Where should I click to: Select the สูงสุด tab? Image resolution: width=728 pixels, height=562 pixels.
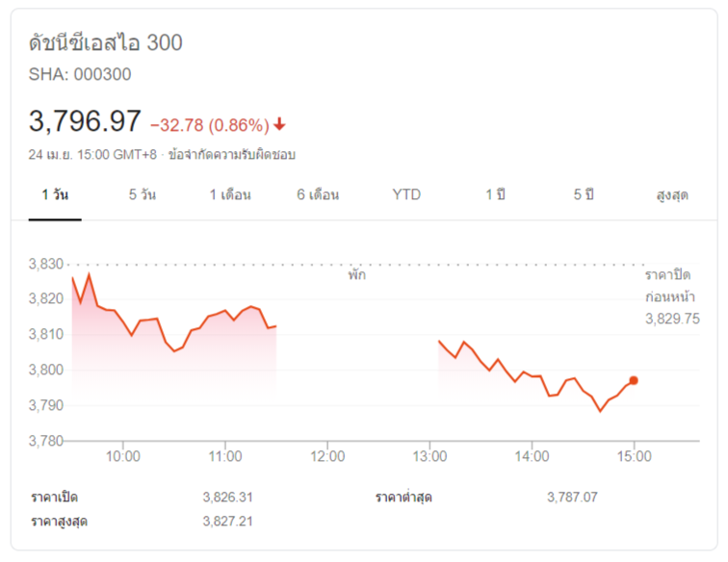[671, 195]
